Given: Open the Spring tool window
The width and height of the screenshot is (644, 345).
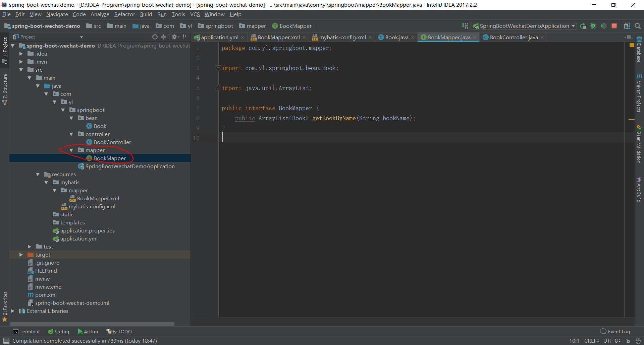Looking at the screenshot, I should 58,331.
